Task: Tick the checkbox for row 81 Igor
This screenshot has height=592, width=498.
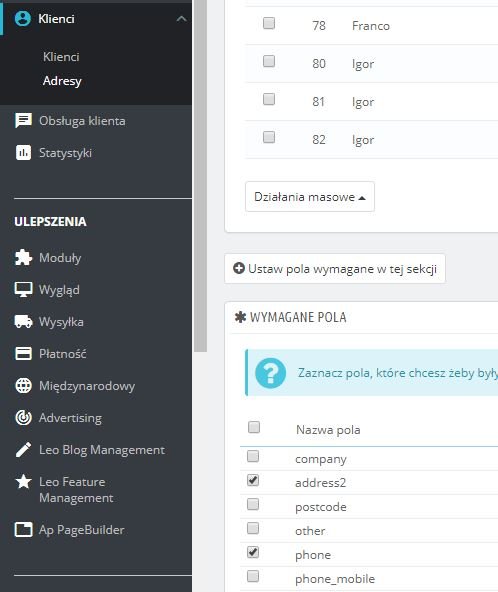Action: click(269, 99)
